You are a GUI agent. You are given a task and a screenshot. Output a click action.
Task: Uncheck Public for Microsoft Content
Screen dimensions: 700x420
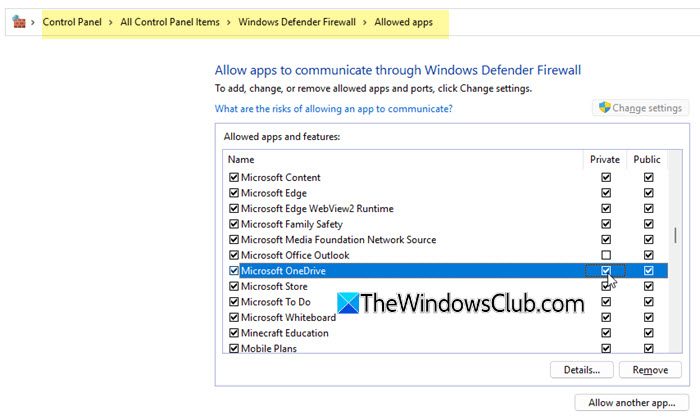649,177
